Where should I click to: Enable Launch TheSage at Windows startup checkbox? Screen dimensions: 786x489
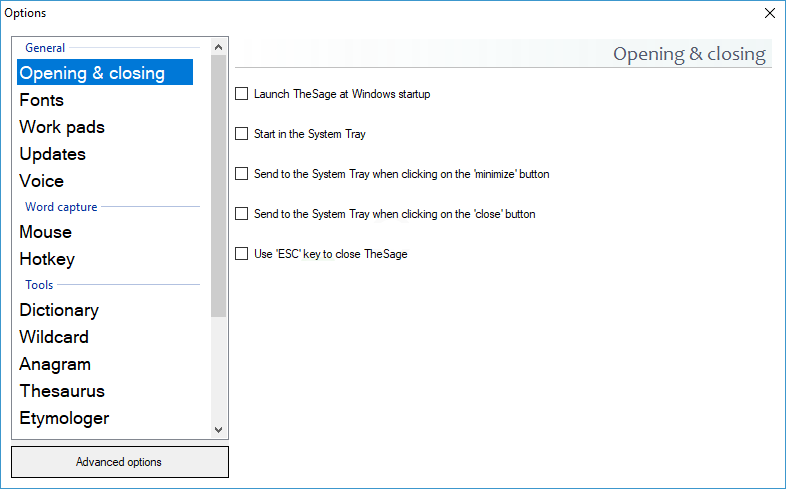tap(241, 94)
